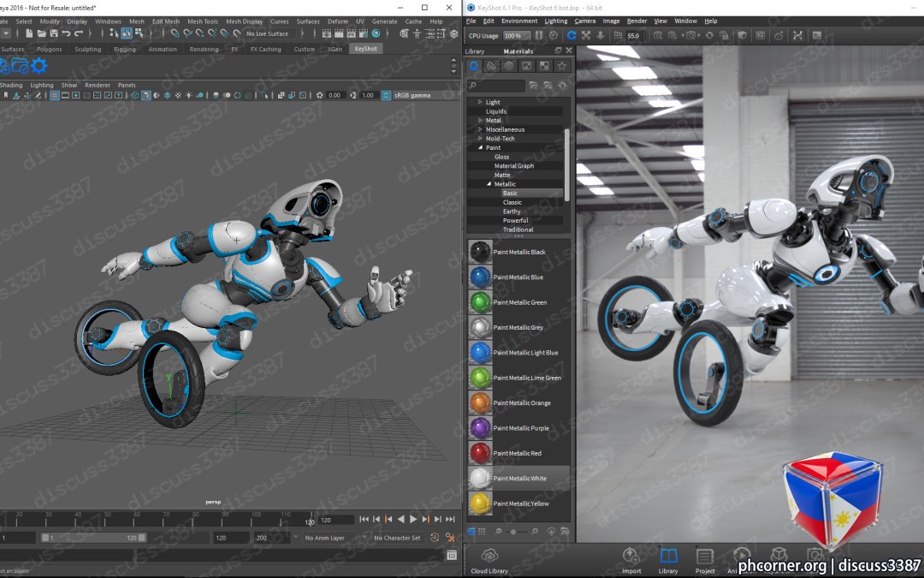Screen dimensions: 924x578
Task: Pick the Paint Metallic Red swatch
Action: 480,453
